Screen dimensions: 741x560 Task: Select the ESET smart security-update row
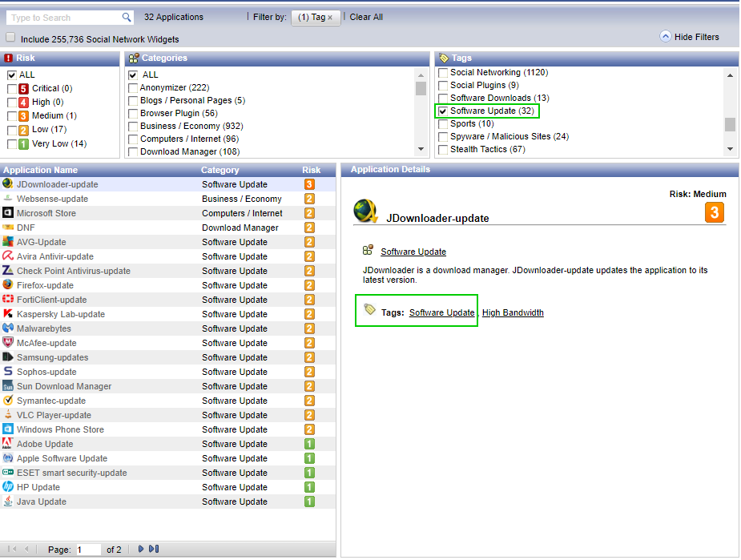tap(167, 473)
